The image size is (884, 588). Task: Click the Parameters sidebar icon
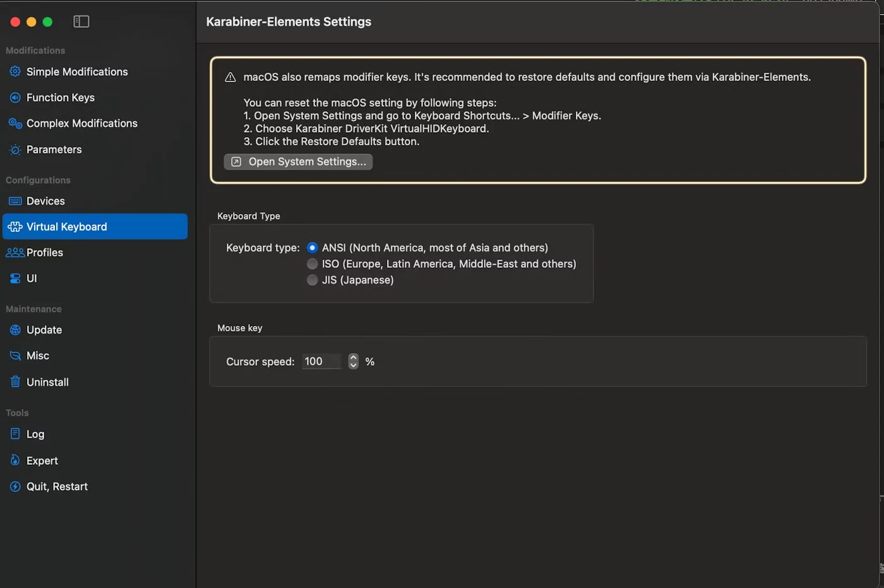tap(15, 150)
